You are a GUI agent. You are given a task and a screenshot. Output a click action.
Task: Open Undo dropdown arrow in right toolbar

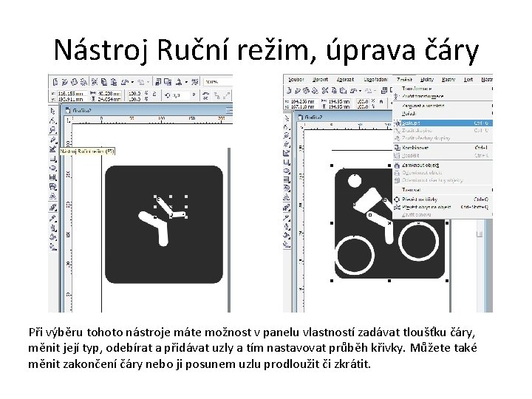click(x=360, y=91)
